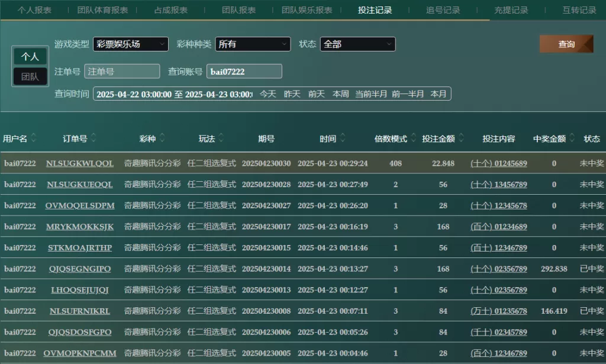This screenshot has width=606, height=364.
Task: Open order MRYKMOKKSJK
Action: pos(80,227)
